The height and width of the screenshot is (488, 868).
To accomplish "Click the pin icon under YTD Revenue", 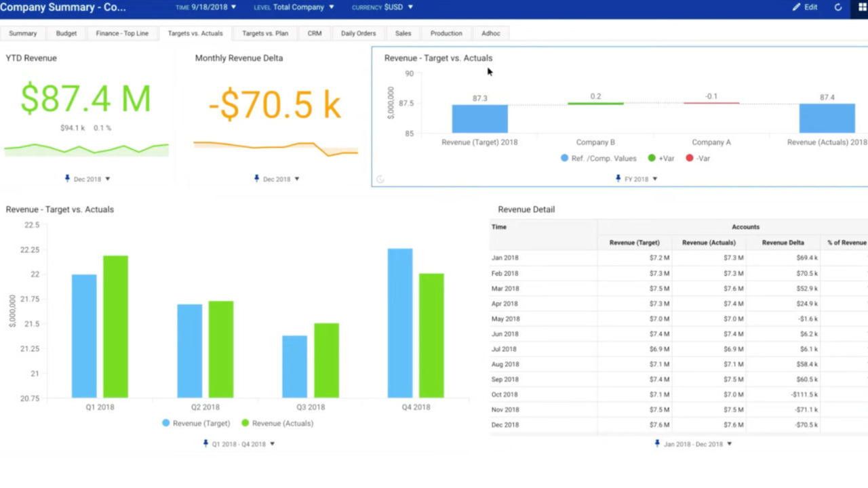I will [x=67, y=179].
